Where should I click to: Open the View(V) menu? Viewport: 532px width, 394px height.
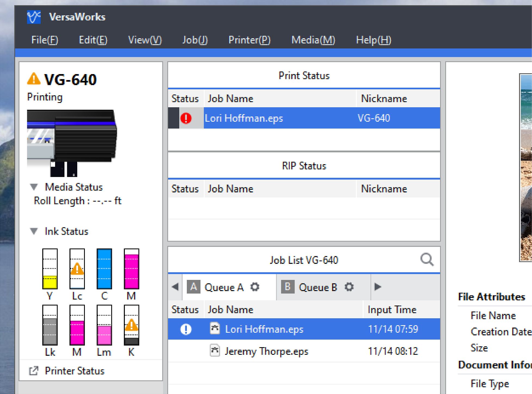coord(145,40)
